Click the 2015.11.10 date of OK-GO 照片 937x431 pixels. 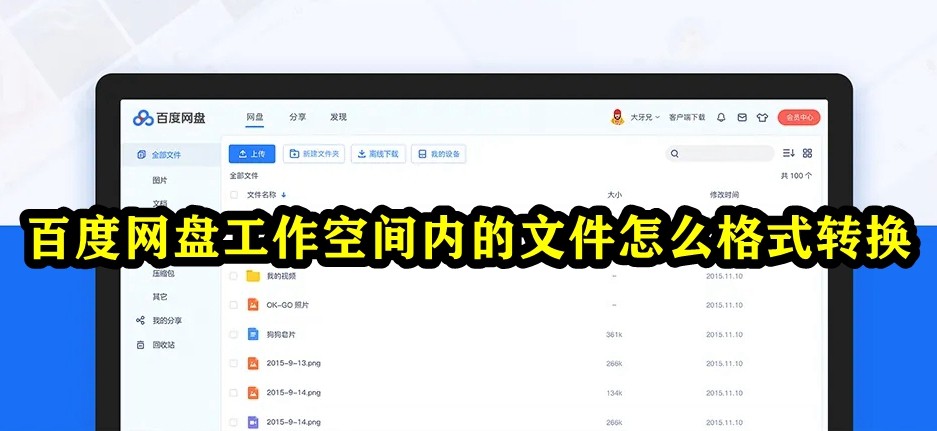tap(724, 305)
